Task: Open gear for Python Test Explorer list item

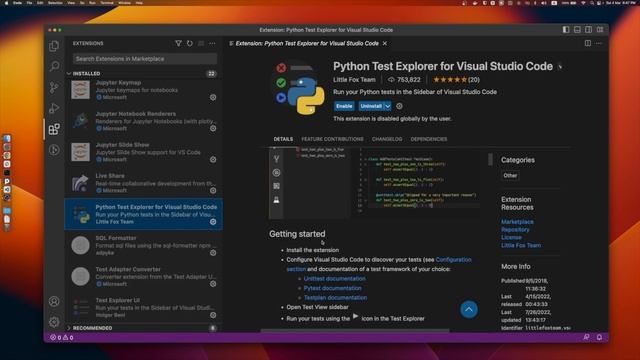Action: click(213, 222)
